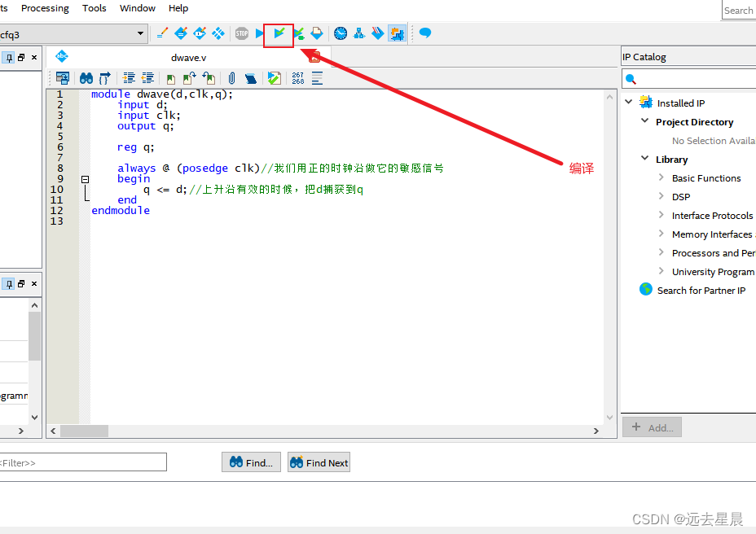The height and width of the screenshot is (534, 756).
Task: Open the Help menu
Action: (178, 8)
